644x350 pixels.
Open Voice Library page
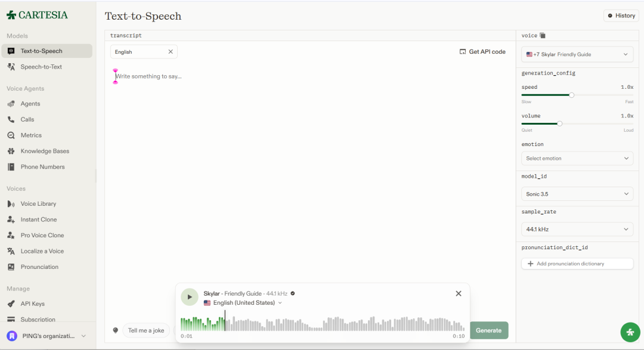pos(47,204)
